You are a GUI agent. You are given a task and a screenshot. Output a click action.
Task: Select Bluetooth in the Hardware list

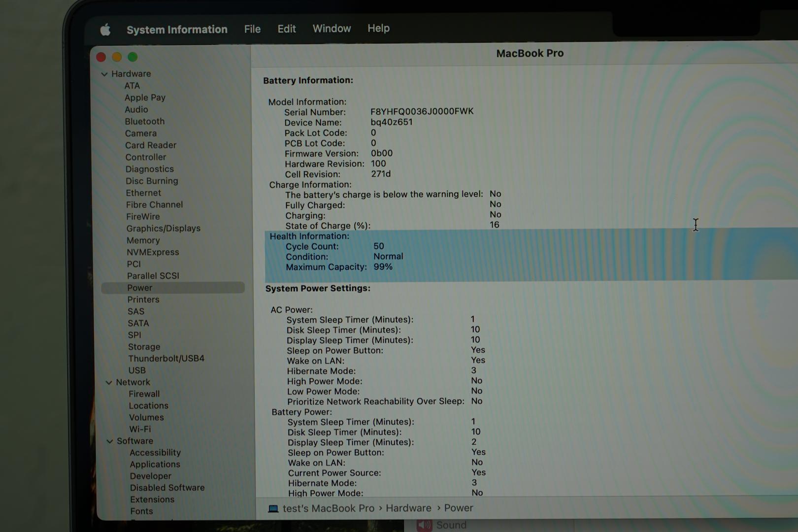[x=144, y=122]
